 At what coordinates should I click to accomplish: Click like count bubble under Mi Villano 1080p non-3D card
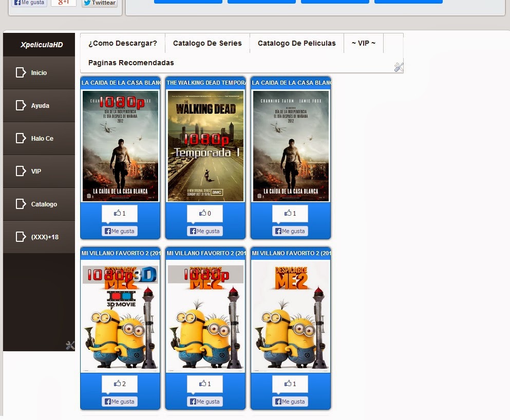tap(205, 384)
